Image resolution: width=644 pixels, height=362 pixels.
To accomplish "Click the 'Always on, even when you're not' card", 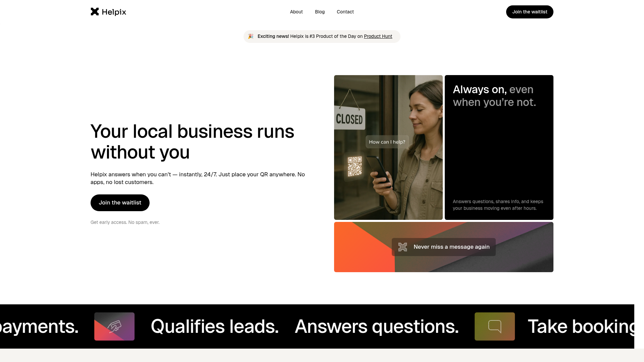I will 499,147.
